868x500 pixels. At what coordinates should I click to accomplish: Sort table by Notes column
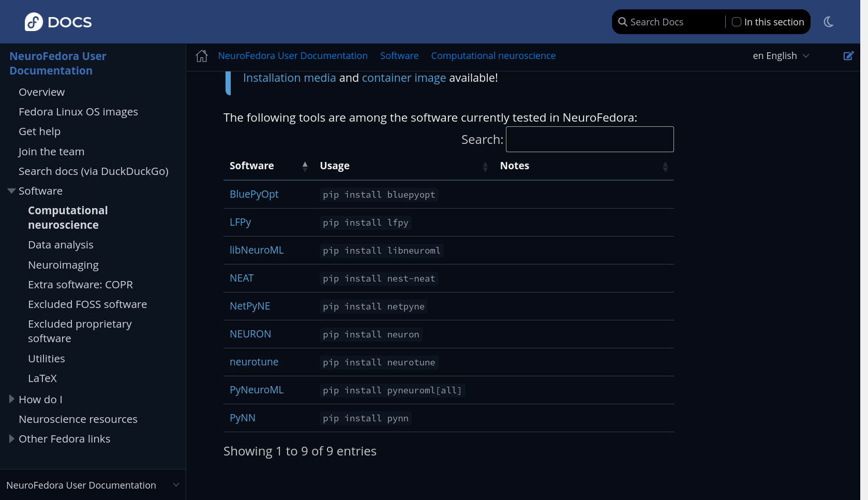coord(583,166)
